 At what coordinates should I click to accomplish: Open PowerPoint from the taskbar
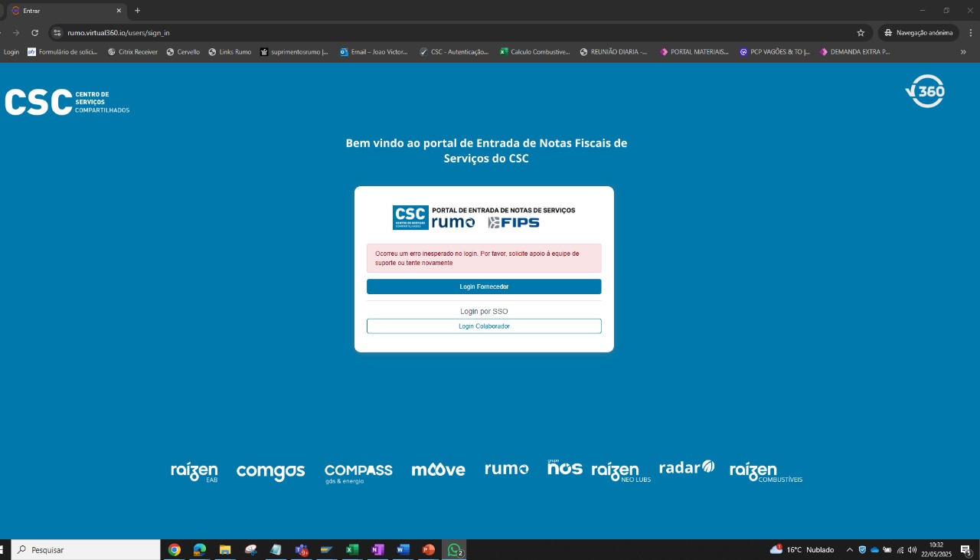point(428,550)
